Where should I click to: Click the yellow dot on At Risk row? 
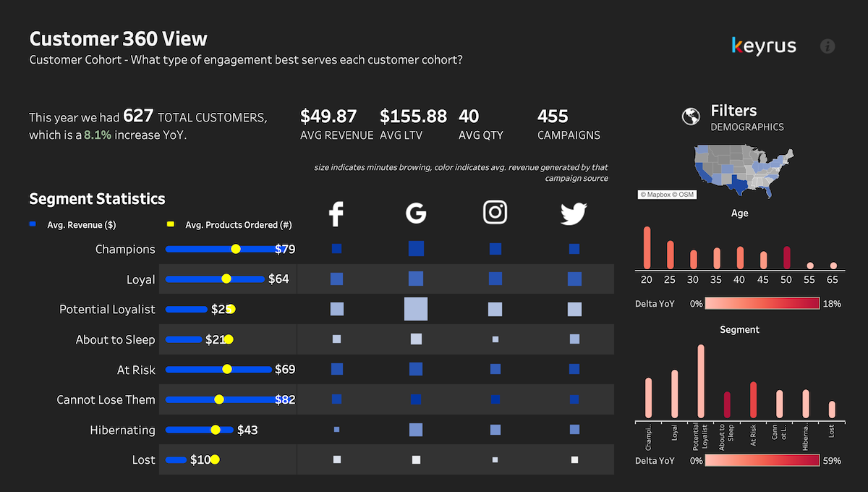226,370
